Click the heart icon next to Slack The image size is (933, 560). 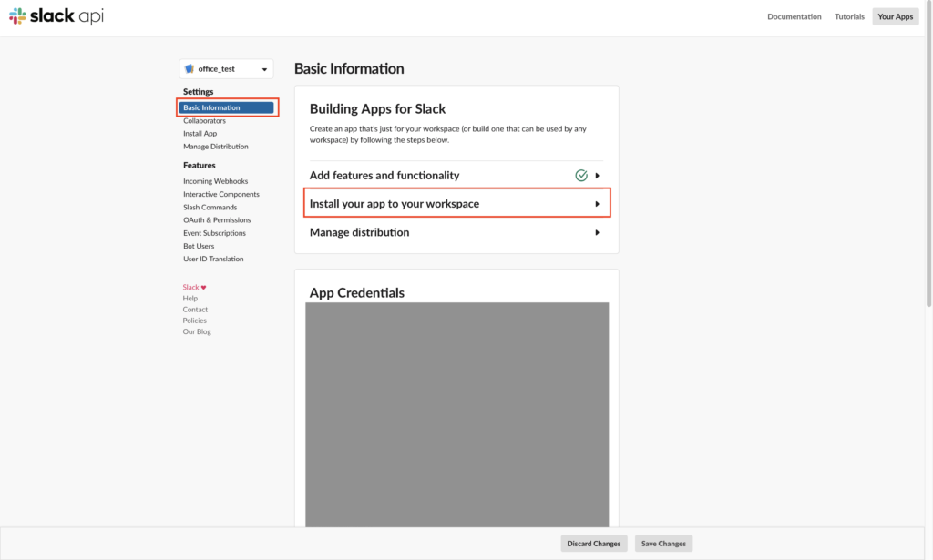[x=203, y=287]
